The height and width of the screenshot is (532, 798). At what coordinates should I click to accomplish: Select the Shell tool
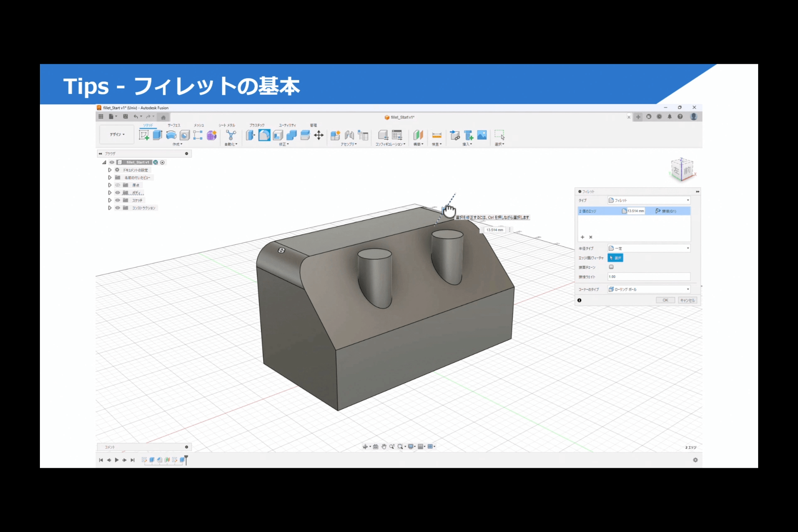point(278,135)
